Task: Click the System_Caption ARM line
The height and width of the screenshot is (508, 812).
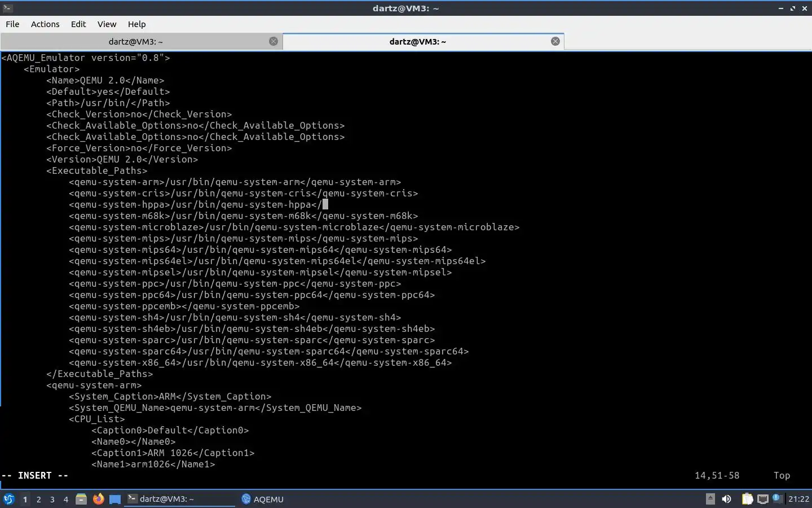Action: [170, 396]
